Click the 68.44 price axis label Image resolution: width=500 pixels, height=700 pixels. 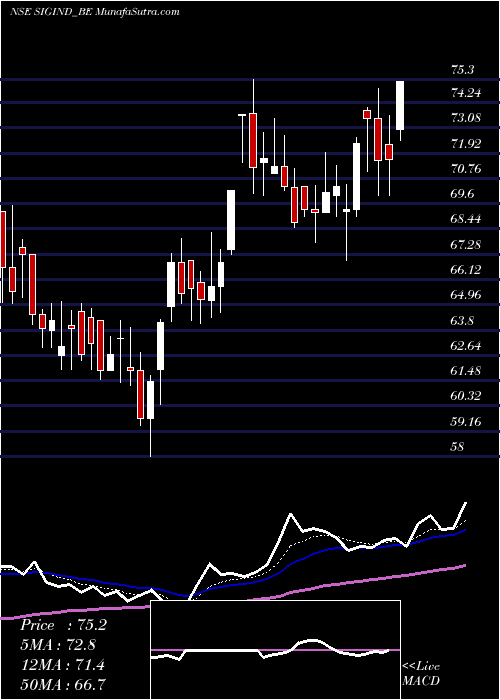(466, 219)
